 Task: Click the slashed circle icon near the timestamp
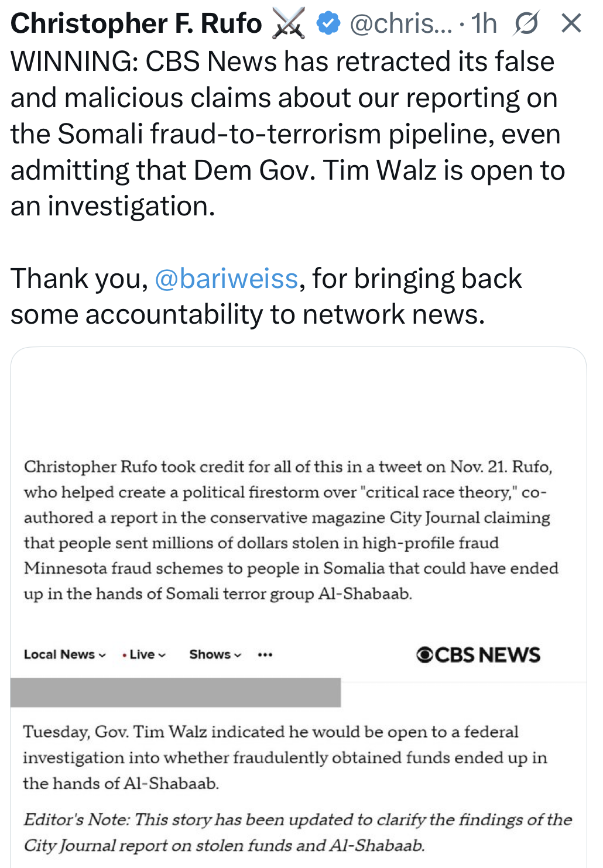525,24
